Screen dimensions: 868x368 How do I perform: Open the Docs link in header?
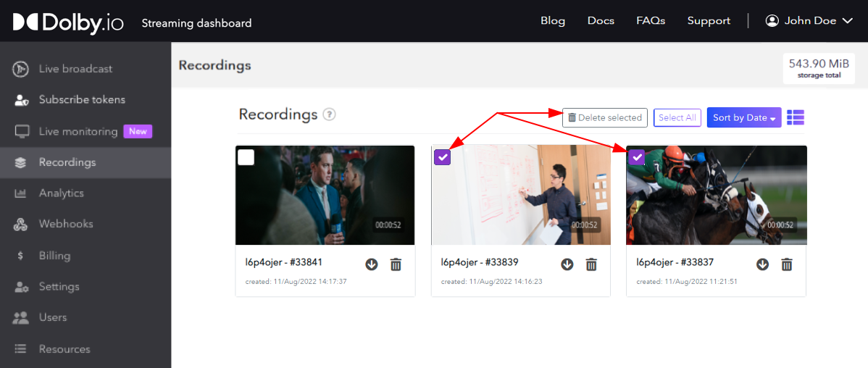tap(601, 21)
